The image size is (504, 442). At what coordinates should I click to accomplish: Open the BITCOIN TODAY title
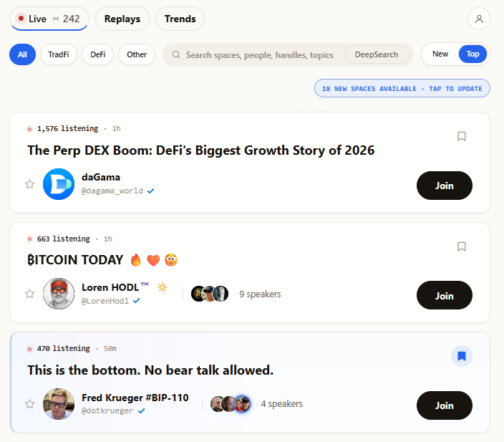[102, 260]
